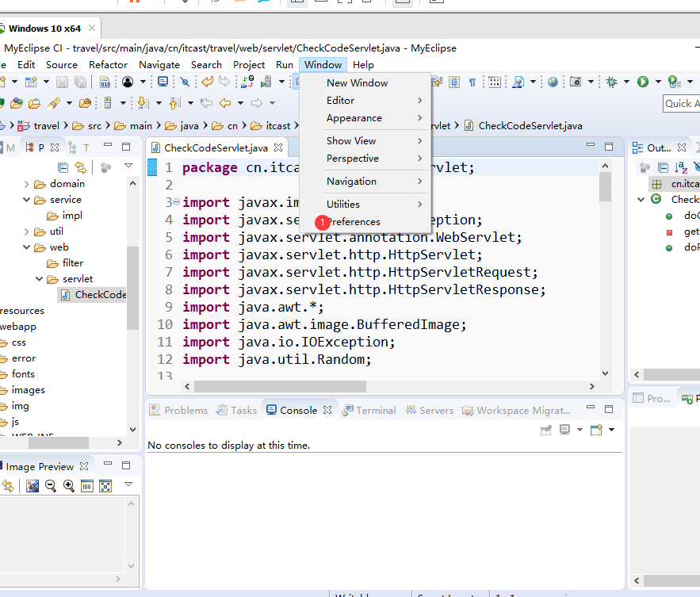Viewport: 700px width, 597px height.
Task: Toggle Link with Editor in Package Explorer
Action: [x=80, y=167]
